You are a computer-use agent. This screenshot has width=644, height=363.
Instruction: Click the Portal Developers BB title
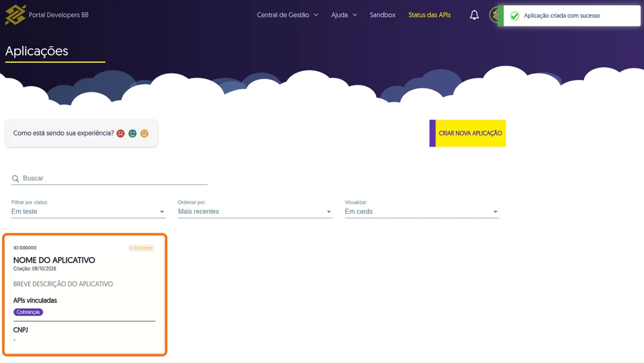click(x=59, y=15)
